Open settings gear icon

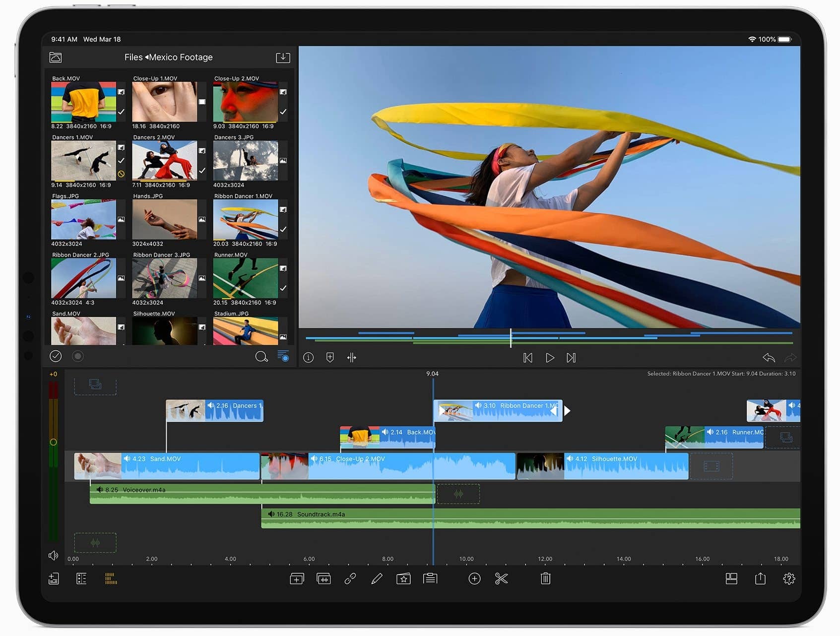coord(789,578)
